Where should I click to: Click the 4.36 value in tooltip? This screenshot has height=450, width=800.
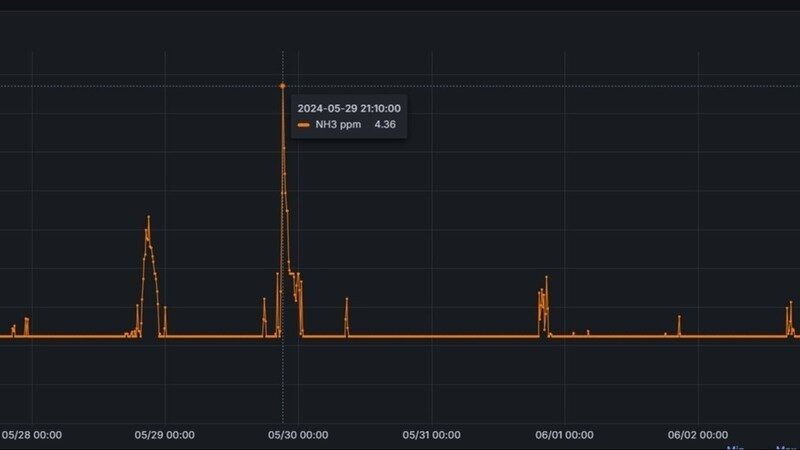[x=384, y=125]
